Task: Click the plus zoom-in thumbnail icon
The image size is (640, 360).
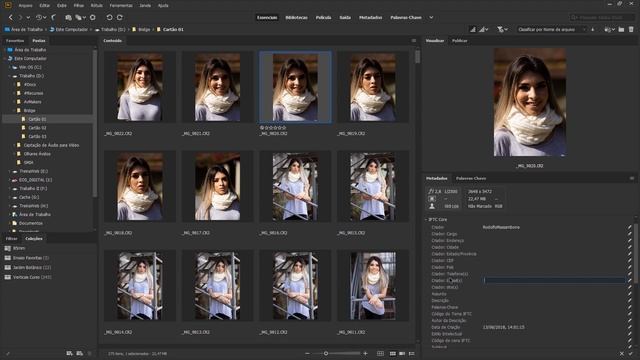Action: pos(365,353)
